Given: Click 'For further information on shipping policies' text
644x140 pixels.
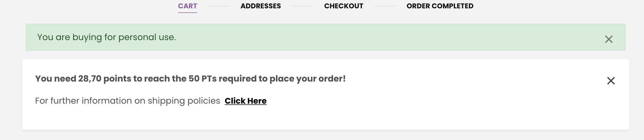Looking at the screenshot, I should point(128,101).
